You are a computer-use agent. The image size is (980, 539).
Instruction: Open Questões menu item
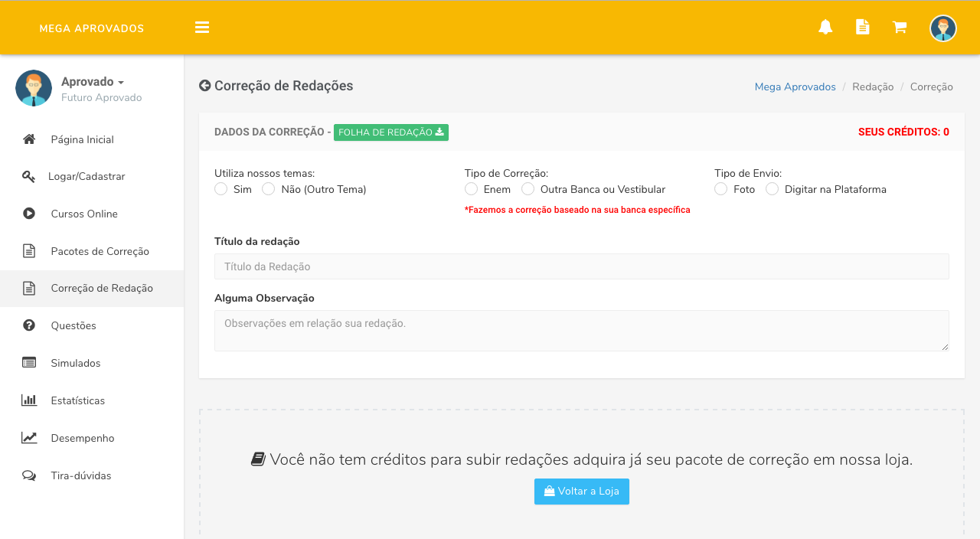92,325
